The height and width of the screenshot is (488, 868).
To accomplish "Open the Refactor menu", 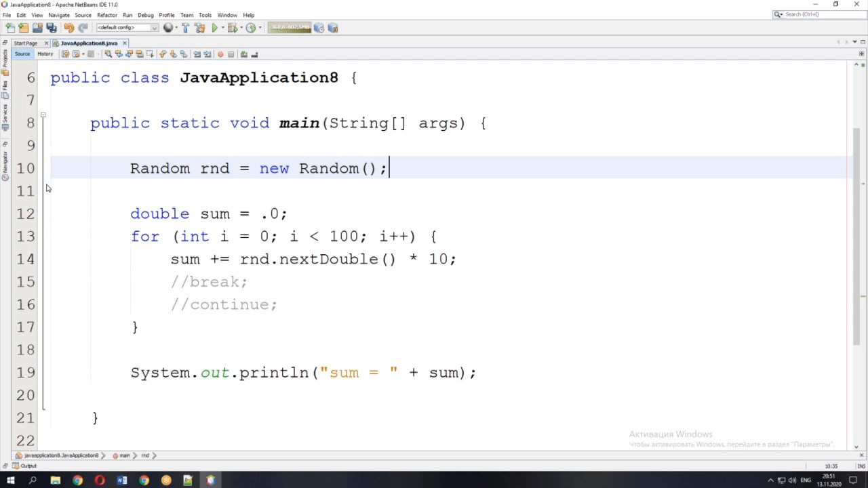I will 106,15.
